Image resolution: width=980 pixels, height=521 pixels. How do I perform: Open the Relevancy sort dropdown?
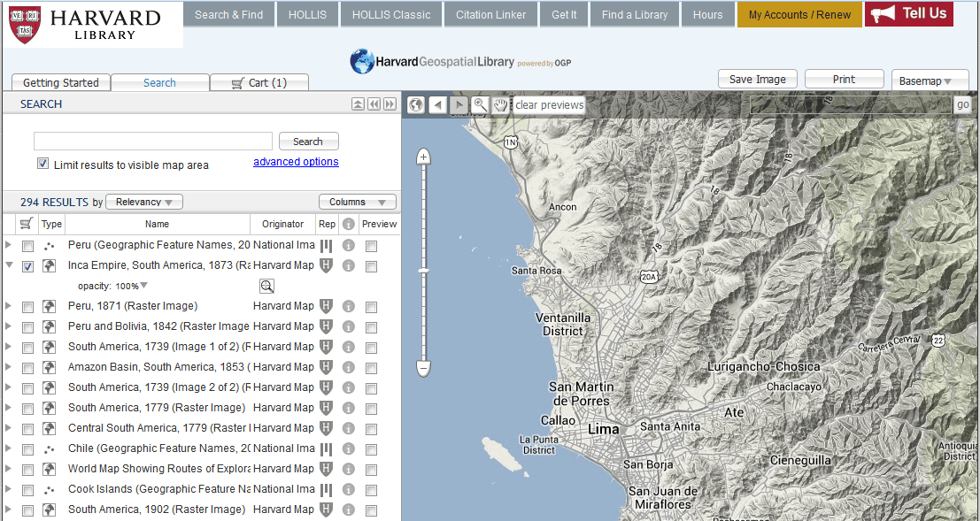pos(143,201)
